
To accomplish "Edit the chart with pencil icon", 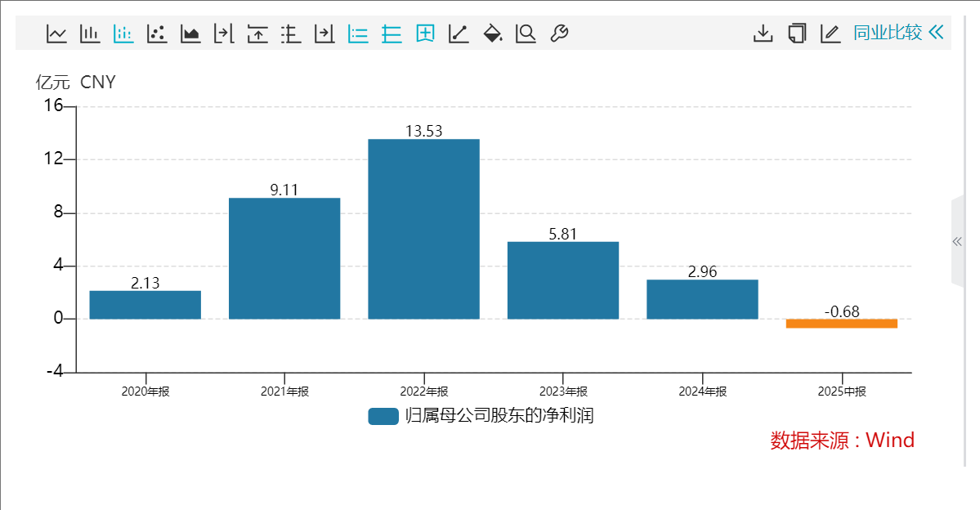I will coord(830,34).
